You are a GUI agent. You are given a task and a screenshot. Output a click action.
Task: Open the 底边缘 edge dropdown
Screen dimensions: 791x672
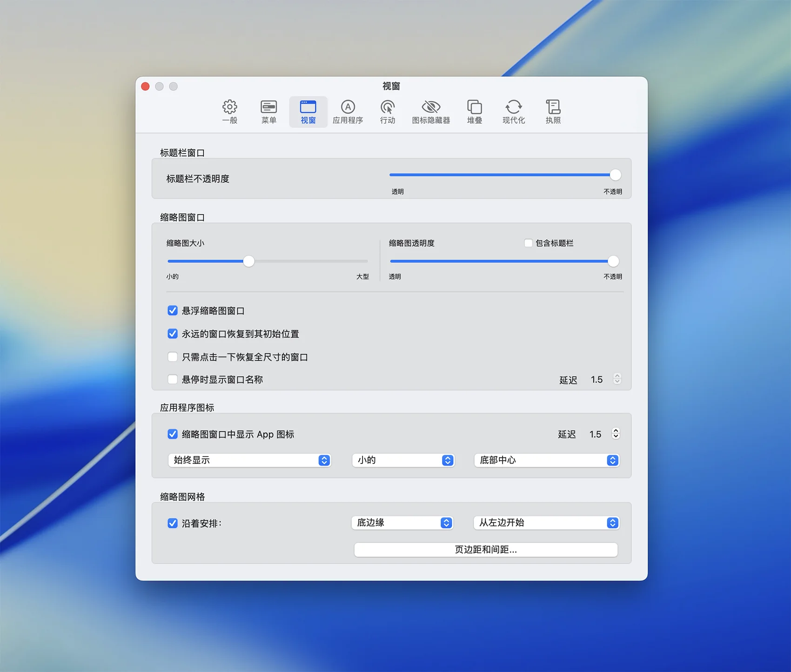(402, 523)
